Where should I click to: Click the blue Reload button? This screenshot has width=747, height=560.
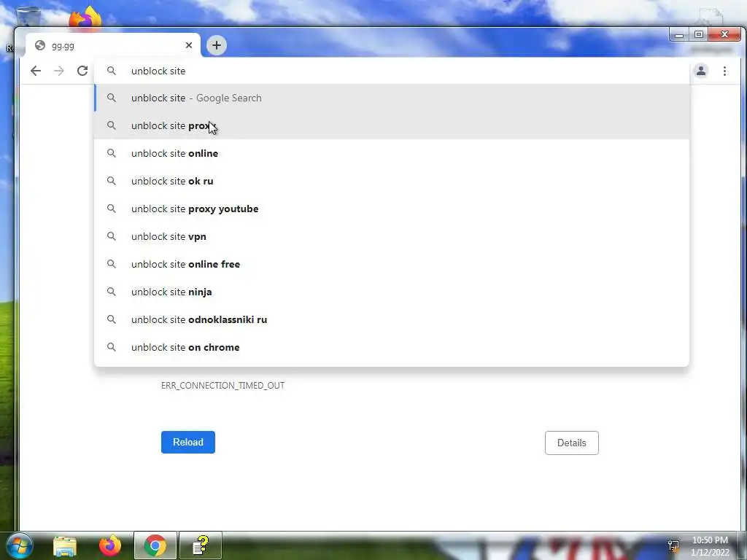(x=187, y=443)
